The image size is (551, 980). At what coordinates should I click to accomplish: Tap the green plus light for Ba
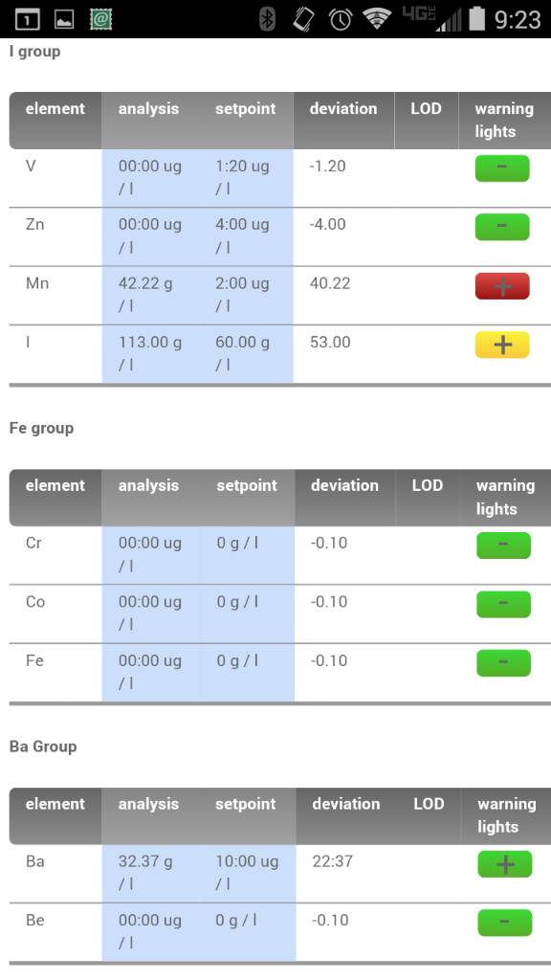505,864
